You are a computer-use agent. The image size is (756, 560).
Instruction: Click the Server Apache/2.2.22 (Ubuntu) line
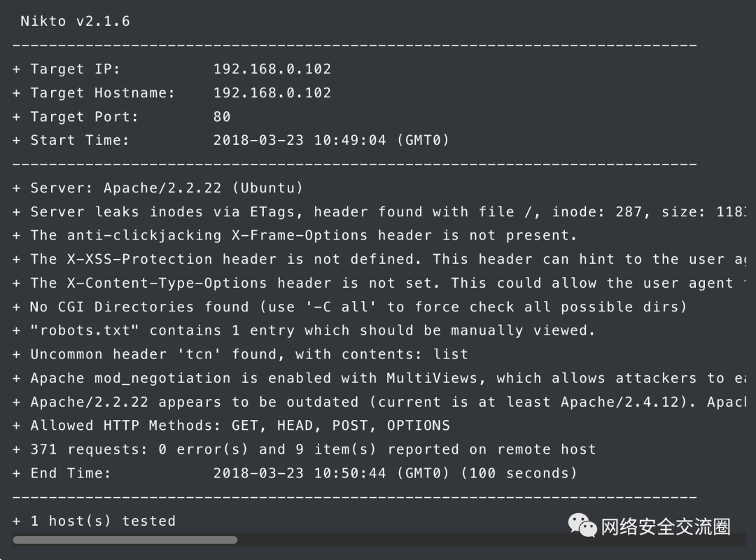click(157, 188)
